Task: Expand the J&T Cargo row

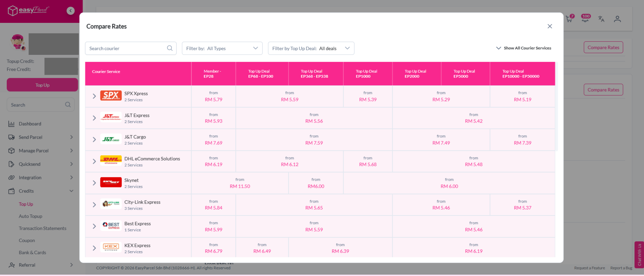Action: click(94, 139)
